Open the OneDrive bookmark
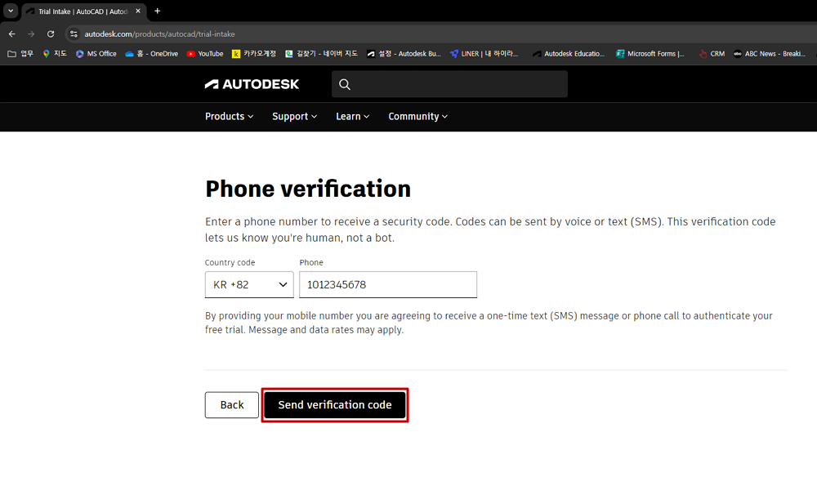The width and height of the screenshot is (817, 504). 152,54
